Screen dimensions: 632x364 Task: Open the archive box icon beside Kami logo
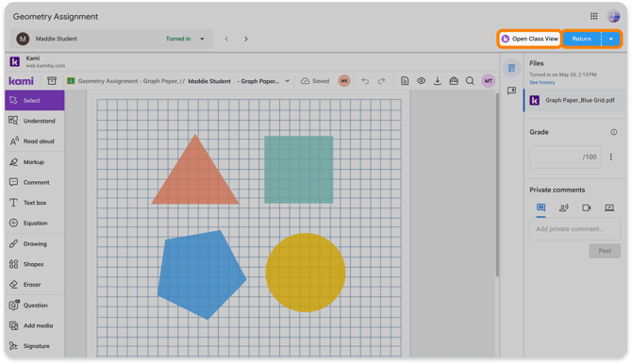[x=52, y=80]
